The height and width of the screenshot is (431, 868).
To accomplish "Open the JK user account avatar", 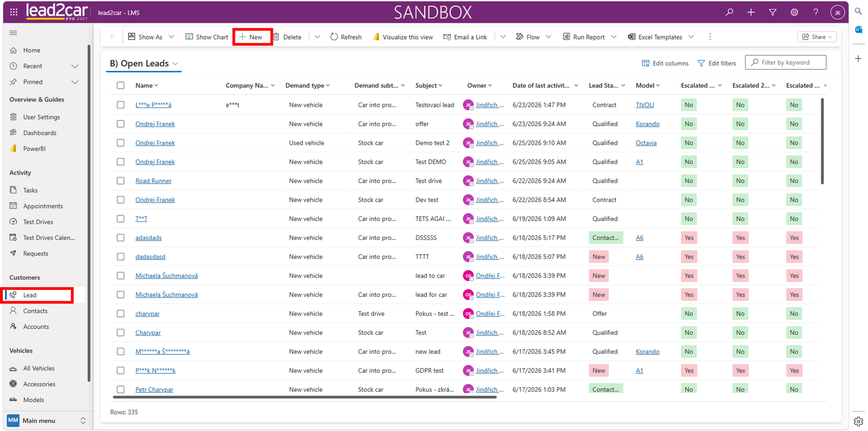I will point(838,12).
